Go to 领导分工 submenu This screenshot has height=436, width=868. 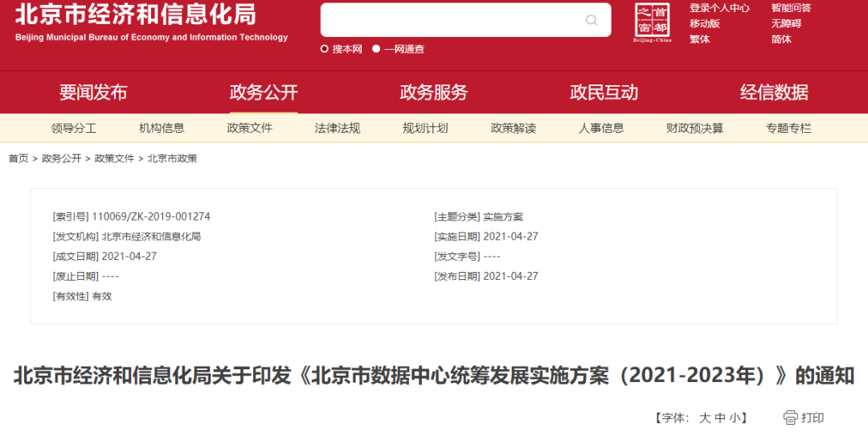(x=74, y=129)
